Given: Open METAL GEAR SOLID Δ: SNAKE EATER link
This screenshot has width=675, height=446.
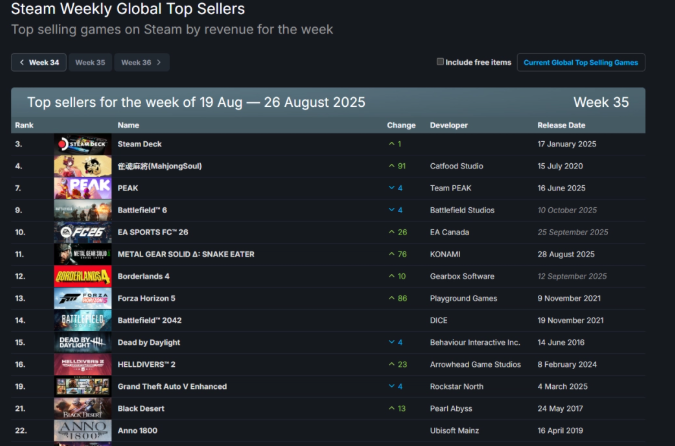Looking at the screenshot, I should coord(186,254).
